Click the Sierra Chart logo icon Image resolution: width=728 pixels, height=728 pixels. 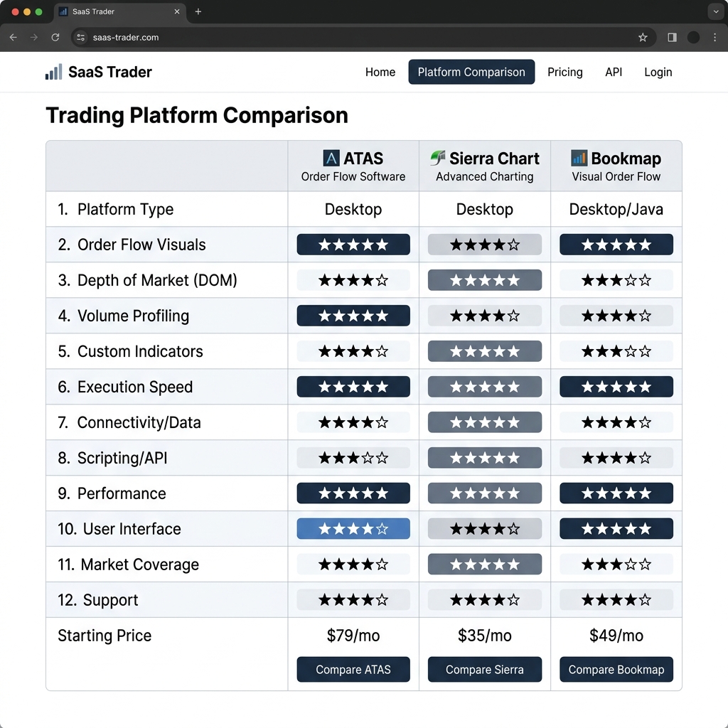pyautogui.click(x=437, y=158)
